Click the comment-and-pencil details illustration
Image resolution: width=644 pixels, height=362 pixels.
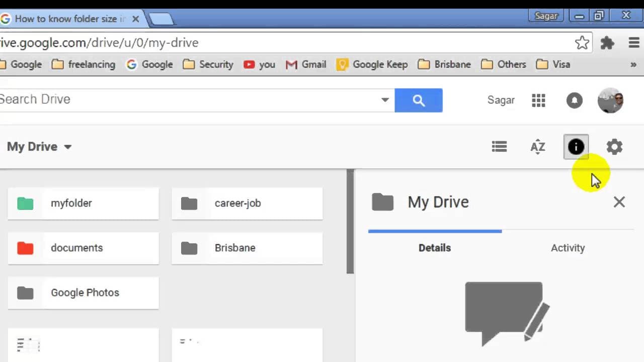pyautogui.click(x=507, y=314)
